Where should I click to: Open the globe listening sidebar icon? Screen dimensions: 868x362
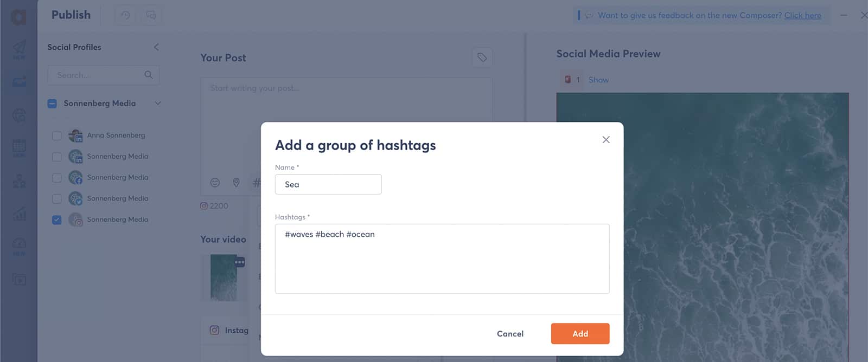tap(19, 115)
